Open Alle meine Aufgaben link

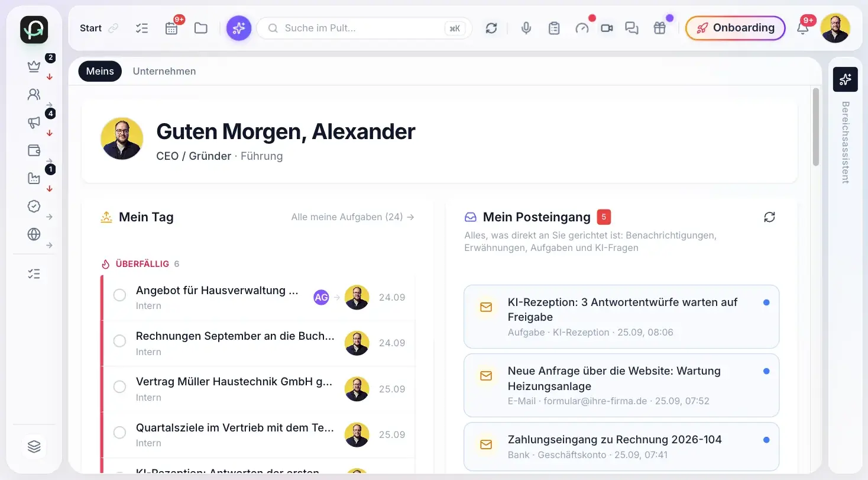click(353, 217)
